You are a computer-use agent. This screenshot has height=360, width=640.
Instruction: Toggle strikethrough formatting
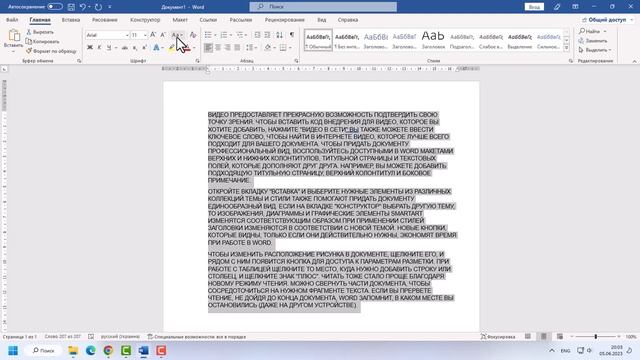(x=125, y=48)
